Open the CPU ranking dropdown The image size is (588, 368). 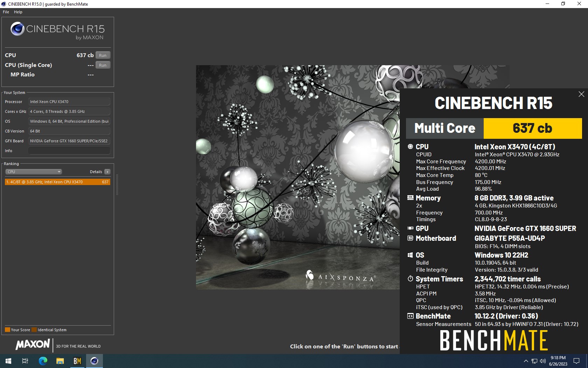34,172
